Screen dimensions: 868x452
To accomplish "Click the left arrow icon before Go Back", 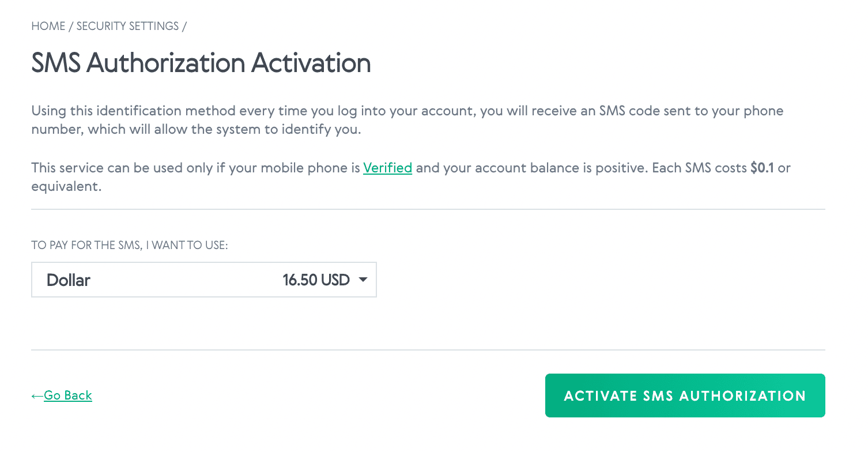I will (37, 395).
